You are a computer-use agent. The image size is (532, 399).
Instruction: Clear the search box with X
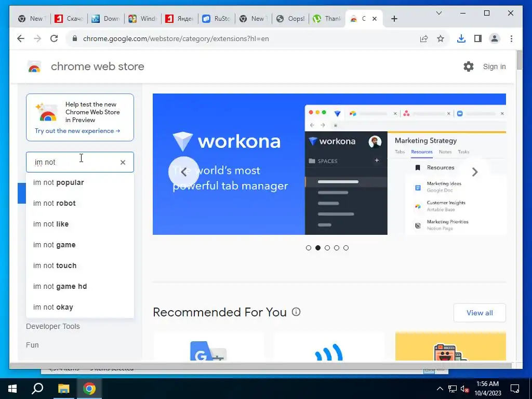(x=123, y=163)
